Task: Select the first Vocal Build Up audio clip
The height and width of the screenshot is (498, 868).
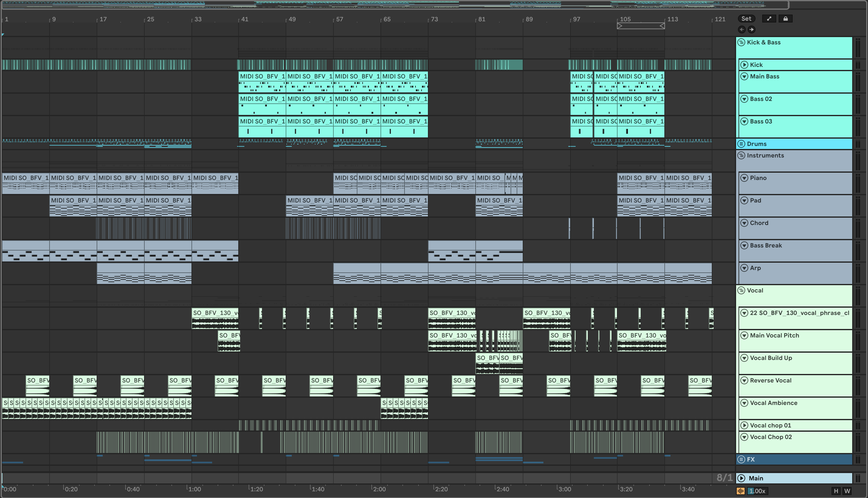Action: [x=487, y=364]
